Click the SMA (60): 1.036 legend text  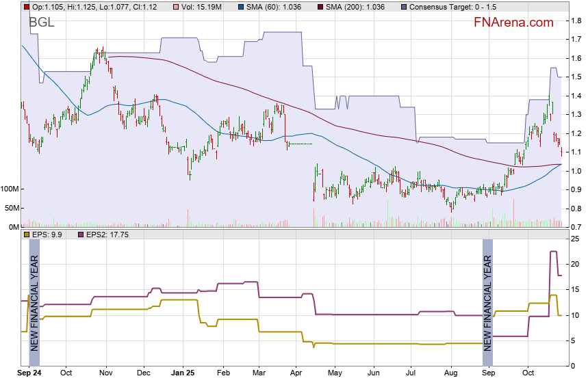click(x=272, y=6)
